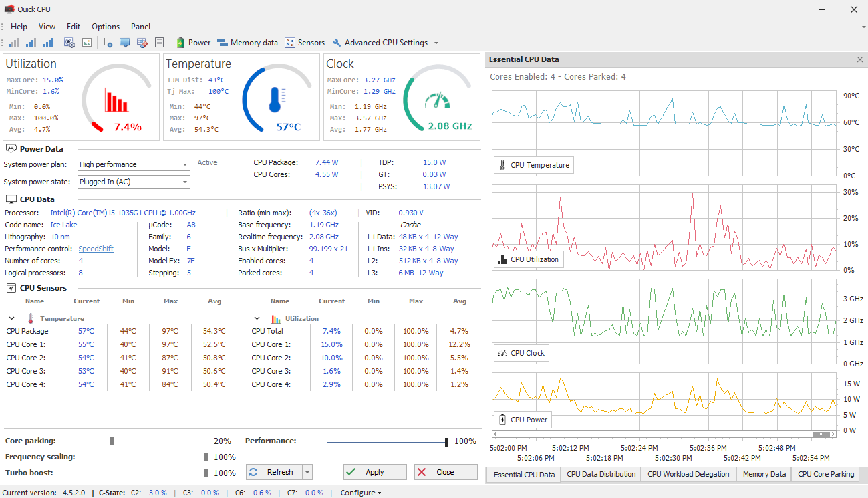Screen dimensions: 868x498
Task: Click the thermometer icon in CPU Temperature legend
Action: 502,165
